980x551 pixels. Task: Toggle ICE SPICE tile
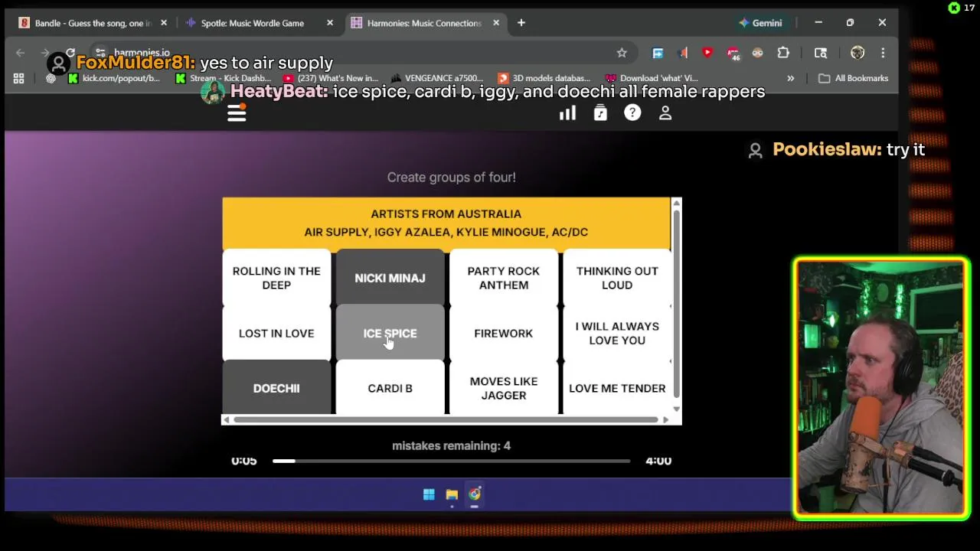(x=390, y=333)
